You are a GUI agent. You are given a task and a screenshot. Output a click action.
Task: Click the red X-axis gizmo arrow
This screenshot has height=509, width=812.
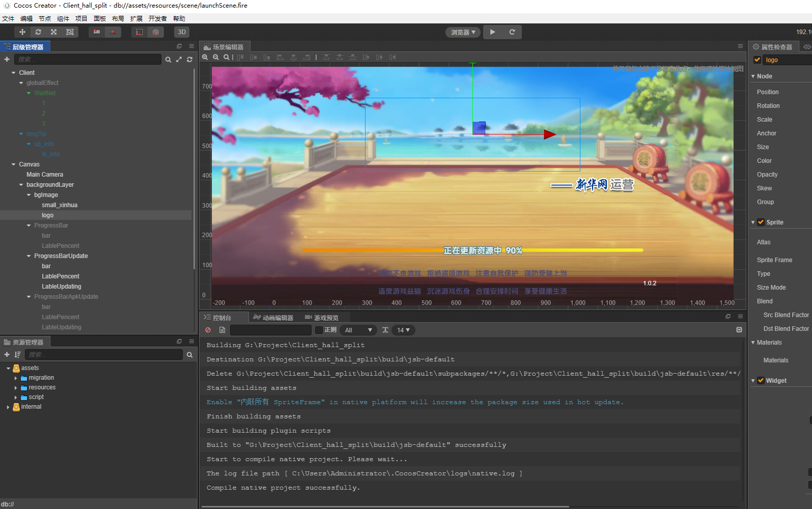pos(549,135)
